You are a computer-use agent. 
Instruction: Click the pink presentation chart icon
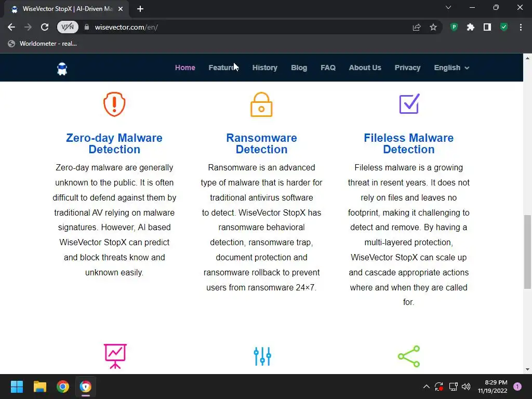tap(115, 356)
